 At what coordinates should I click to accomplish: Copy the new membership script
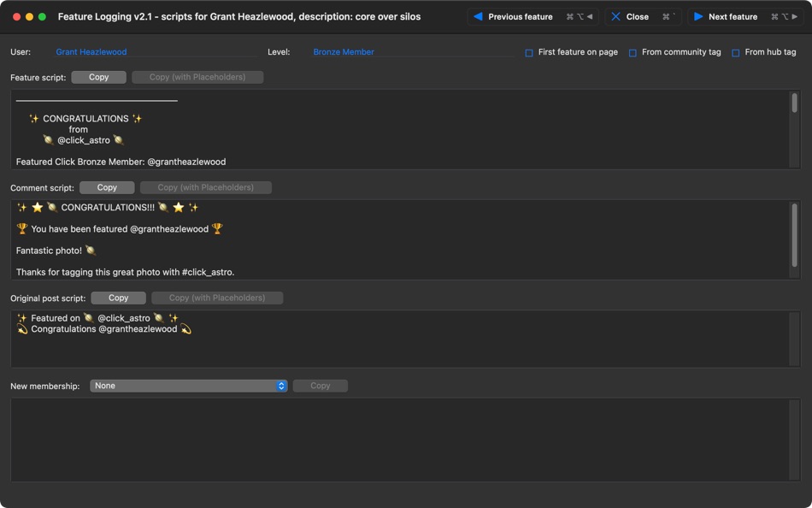pos(320,386)
